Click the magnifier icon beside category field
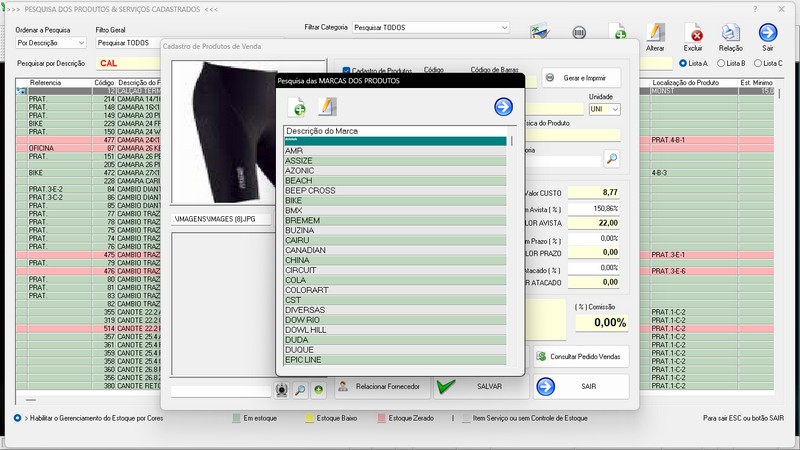 (611, 158)
